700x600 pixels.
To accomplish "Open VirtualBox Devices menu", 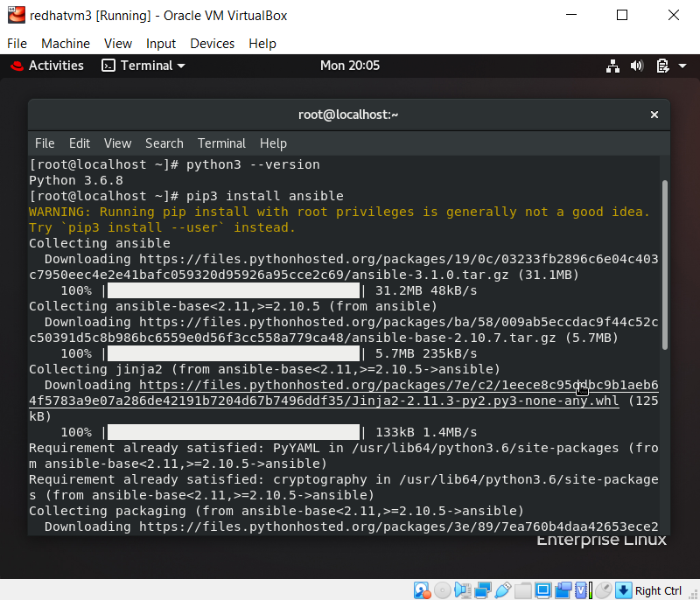I will click(212, 43).
